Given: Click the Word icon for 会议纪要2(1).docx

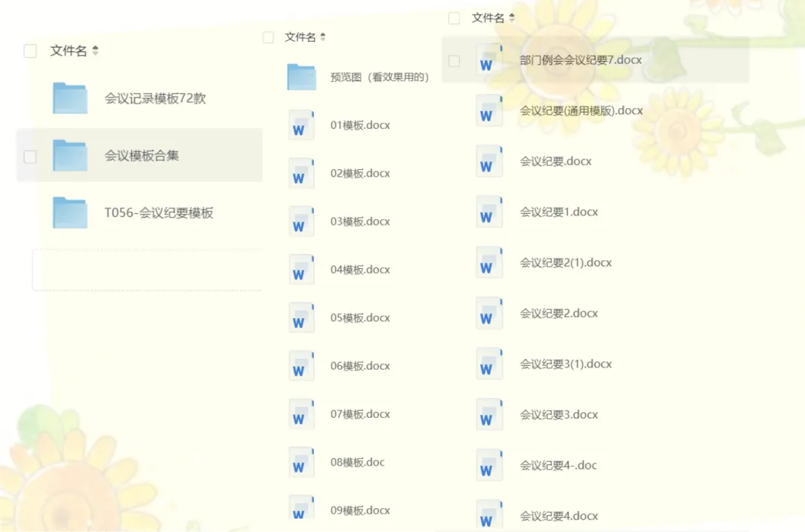Looking at the screenshot, I should [489, 263].
